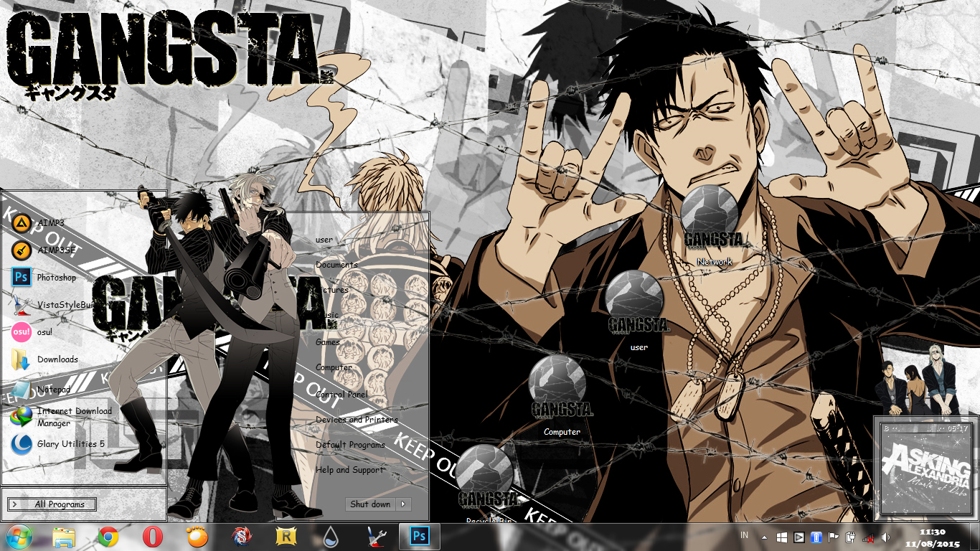
Task: Open Computer link in Start menu right pane
Action: (334, 367)
